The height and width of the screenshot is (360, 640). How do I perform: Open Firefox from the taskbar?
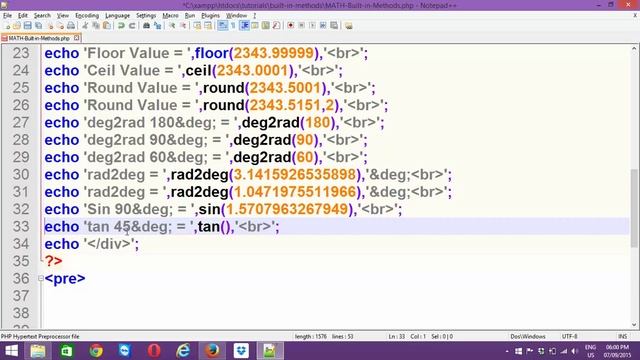pos(212,351)
